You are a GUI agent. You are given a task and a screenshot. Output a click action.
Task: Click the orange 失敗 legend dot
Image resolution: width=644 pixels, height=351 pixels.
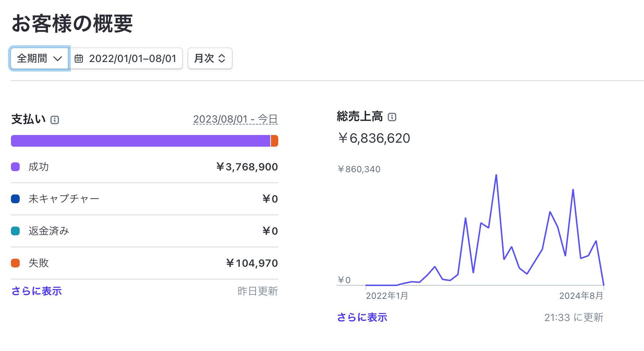[x=15, y=263]
